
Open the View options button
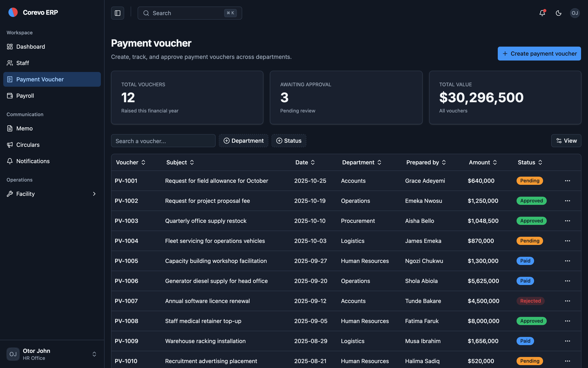[566, 141]
